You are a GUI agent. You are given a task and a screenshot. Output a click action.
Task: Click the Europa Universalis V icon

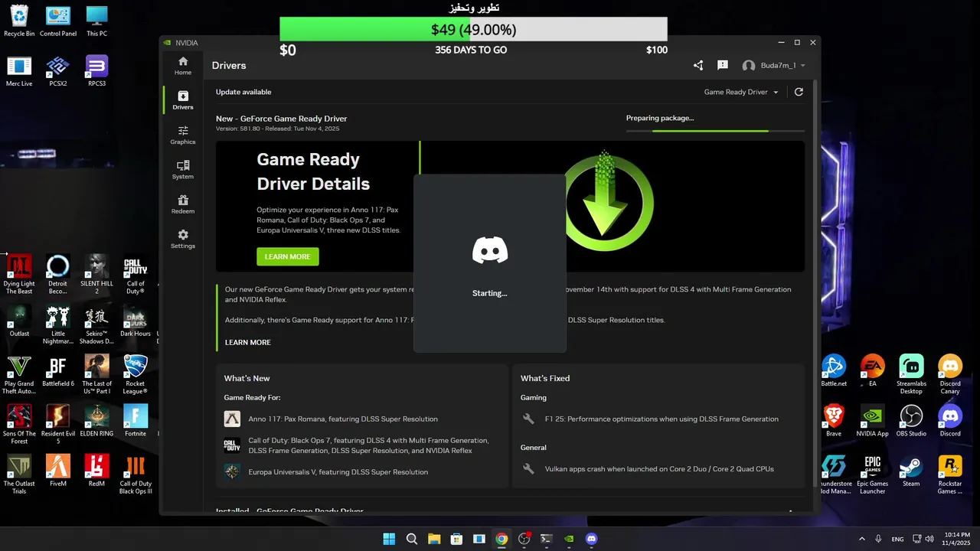[x=232, y=471]
